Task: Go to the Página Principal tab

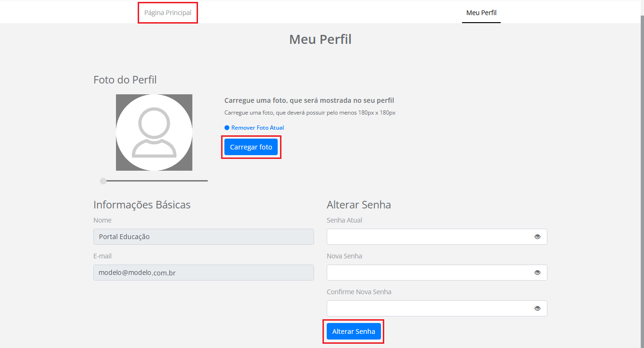Action: click(168, 13)
